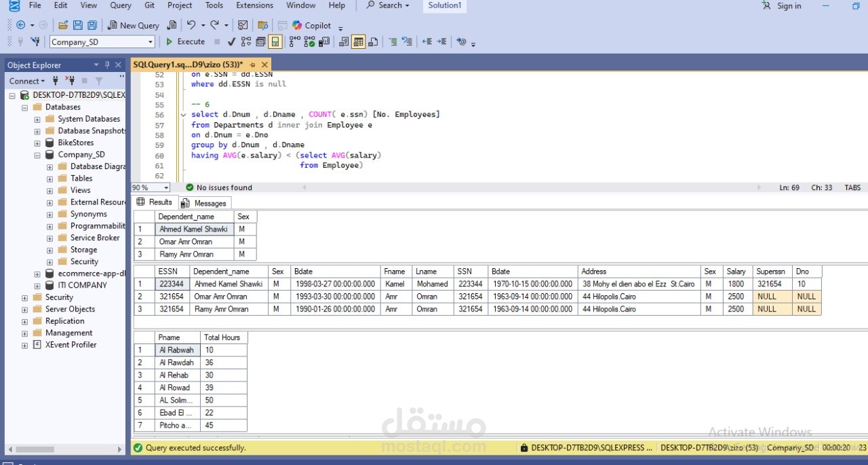868x465 pixels.
Task: Open a New Query window
Action: (134, 25)
